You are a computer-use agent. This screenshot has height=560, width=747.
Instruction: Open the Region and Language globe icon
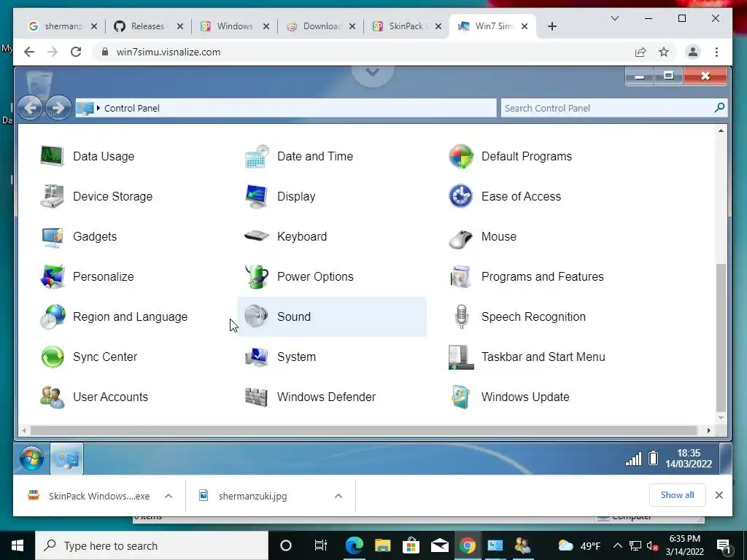[52, 316]
